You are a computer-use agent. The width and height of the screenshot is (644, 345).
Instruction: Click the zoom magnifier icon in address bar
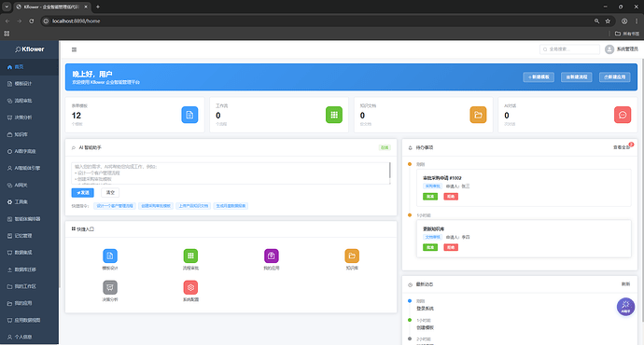(596, 21)
